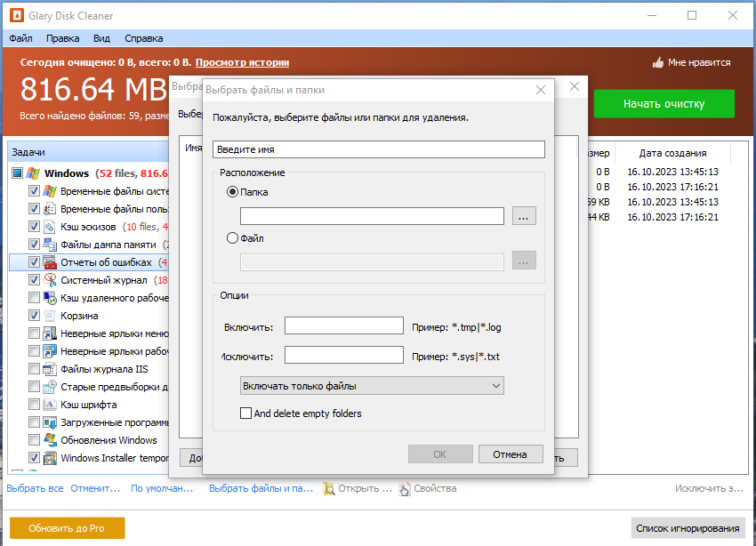The width and height of the screenshot is (756, 546).
Task: Click the Свойства properties icon
Action: pos(405,489)
